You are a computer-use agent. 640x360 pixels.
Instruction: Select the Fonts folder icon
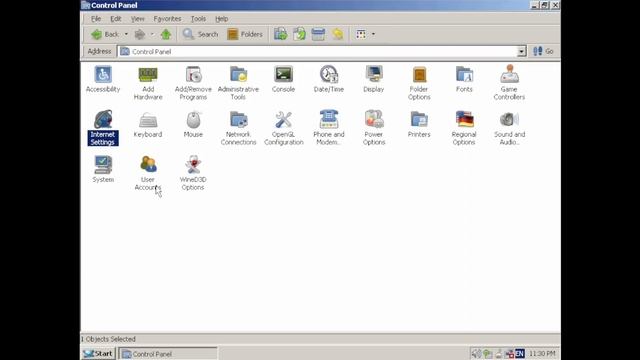(464, 79)
